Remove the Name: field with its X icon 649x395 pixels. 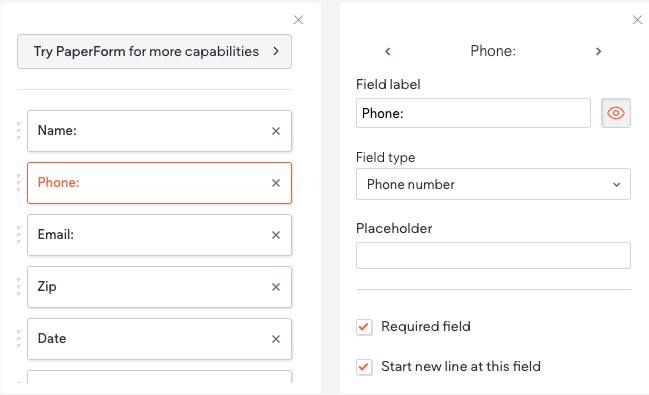pos(276,131)
